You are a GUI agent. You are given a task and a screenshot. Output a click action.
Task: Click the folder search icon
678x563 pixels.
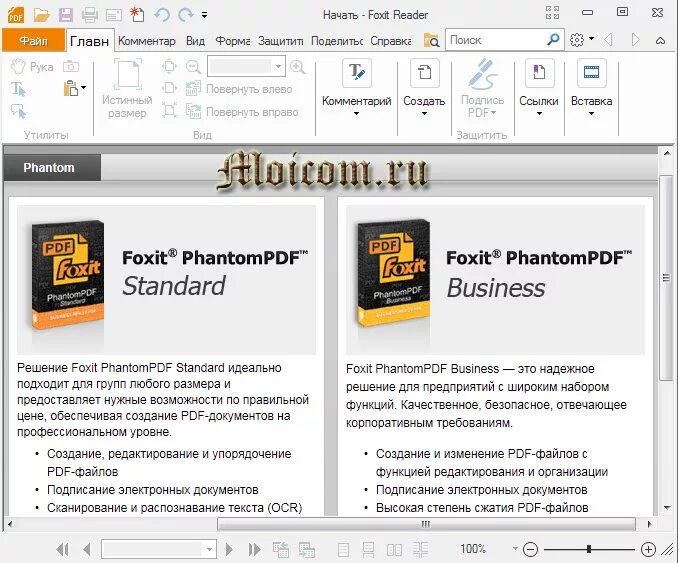click(x=431, y=40)
